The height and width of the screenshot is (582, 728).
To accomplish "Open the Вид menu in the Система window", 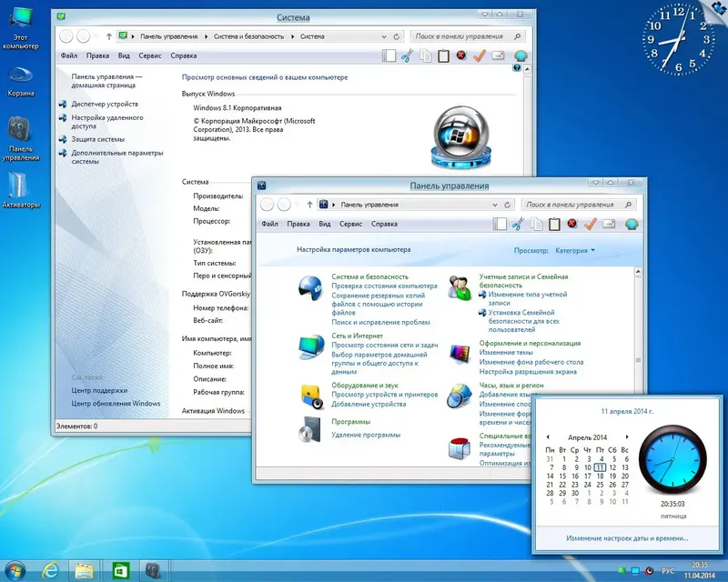I will click(x=125, y=56).
